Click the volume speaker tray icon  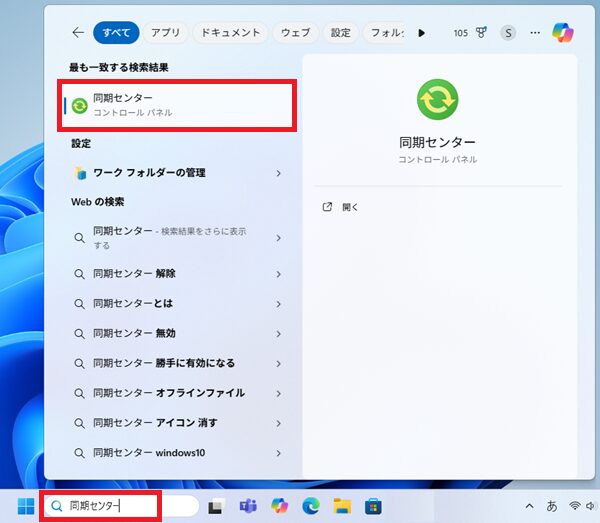[x=590, y=506]
